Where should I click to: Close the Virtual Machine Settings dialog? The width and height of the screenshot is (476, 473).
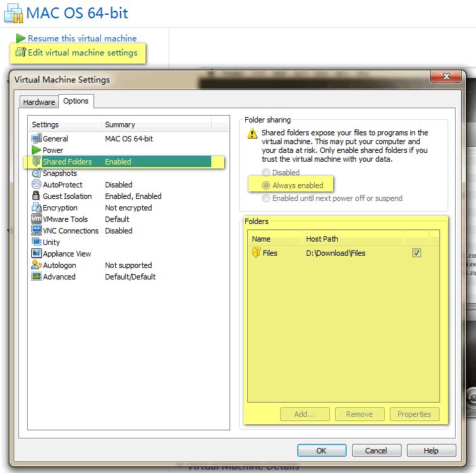click(446, 76)
